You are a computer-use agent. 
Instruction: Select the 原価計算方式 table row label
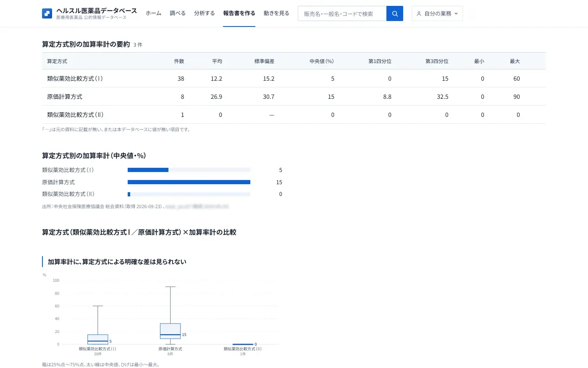65,97
